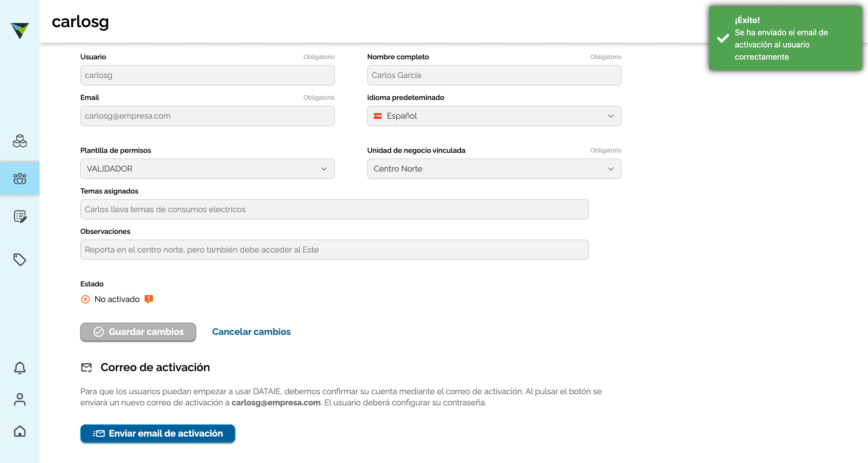Open the cubes modules sidebar icon
This screenshot has width=868, height=463.
(20, 141)
